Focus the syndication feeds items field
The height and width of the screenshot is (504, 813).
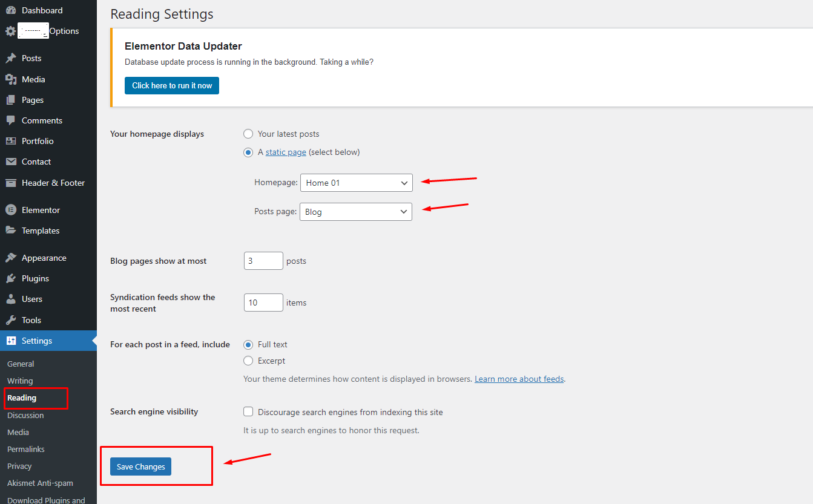pos(263,303)
